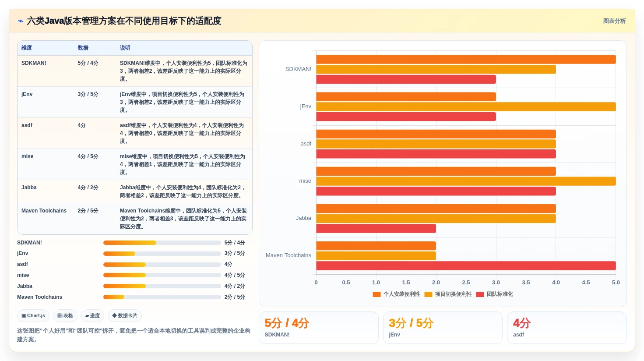Viewport: 644px width, 361px height.
Task: Click the Maven Toolchains y-axis label
Action: click(289, 255)
